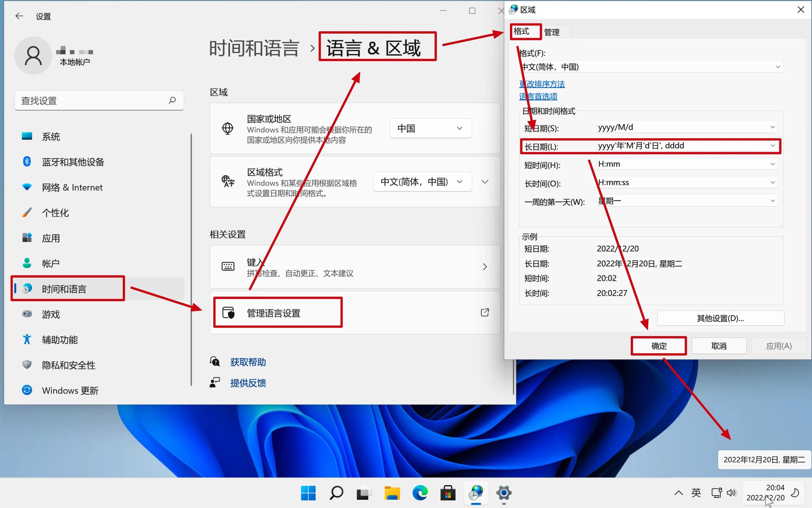Click 时间和语言 in the breadcrumb

[254, 48]
